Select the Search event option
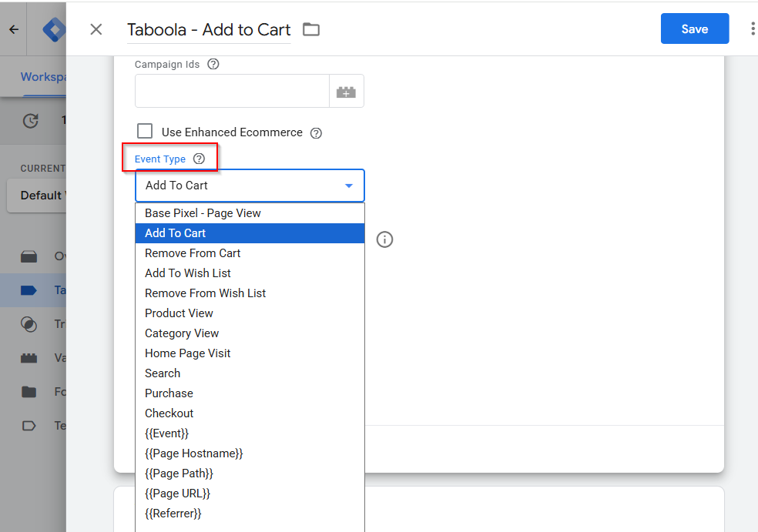This screenshot has height=532, width=758. click(x=250, y=373)
